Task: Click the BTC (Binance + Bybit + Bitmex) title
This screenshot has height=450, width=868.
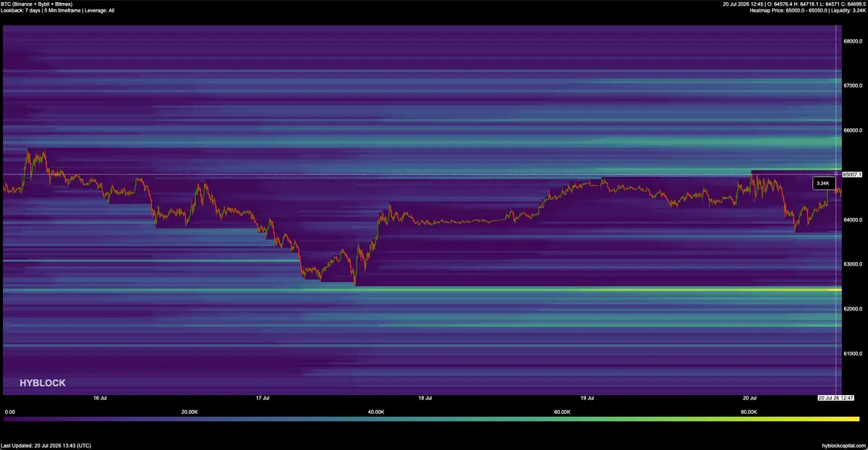Action: click(x=36, y=4)
